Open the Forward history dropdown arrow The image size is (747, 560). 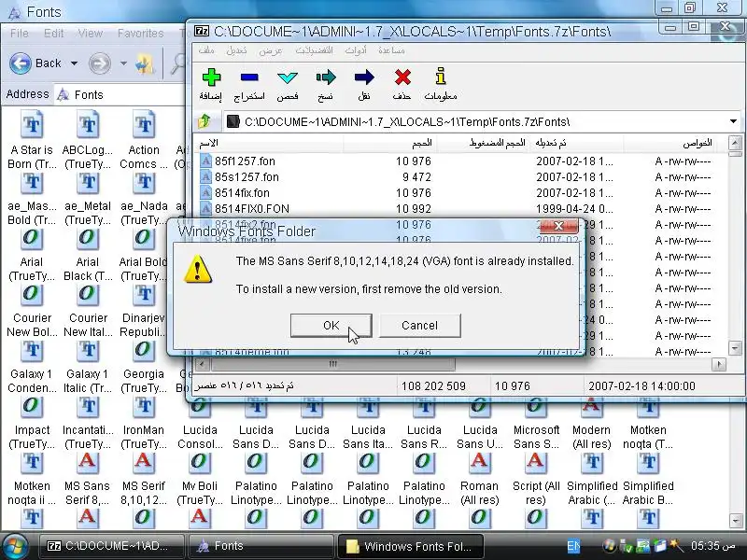123,63
